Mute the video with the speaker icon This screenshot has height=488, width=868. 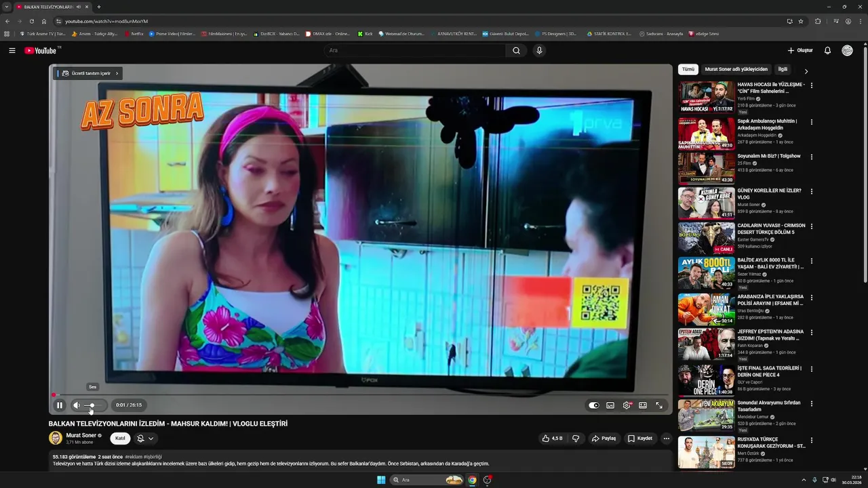tap(77, 405)
